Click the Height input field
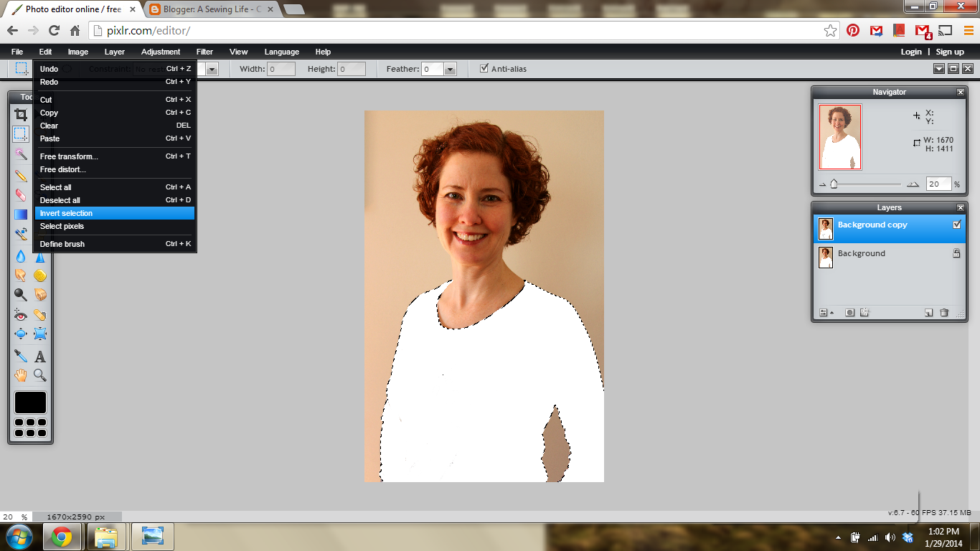980x551 pixels. coord(352,69)
